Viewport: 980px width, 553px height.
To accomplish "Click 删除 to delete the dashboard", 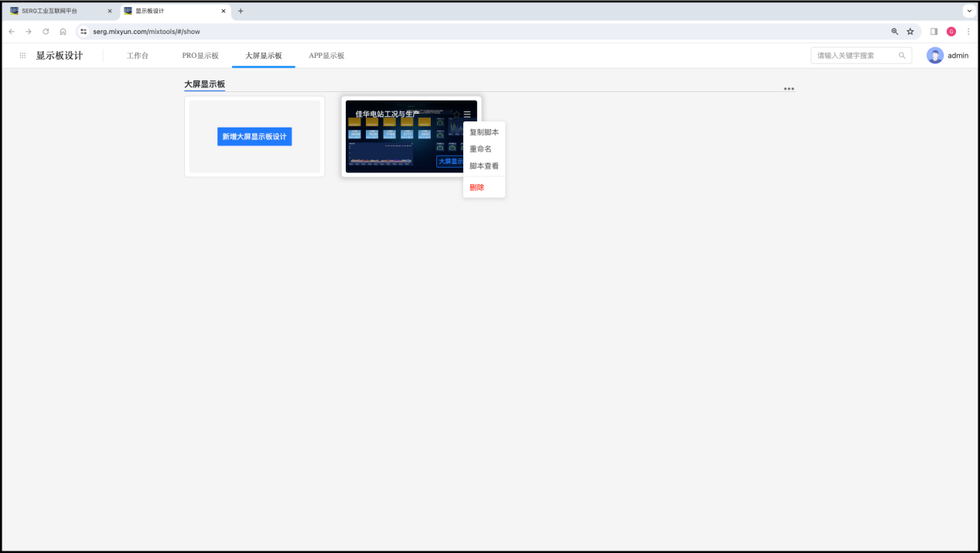I will click(476, 187).
